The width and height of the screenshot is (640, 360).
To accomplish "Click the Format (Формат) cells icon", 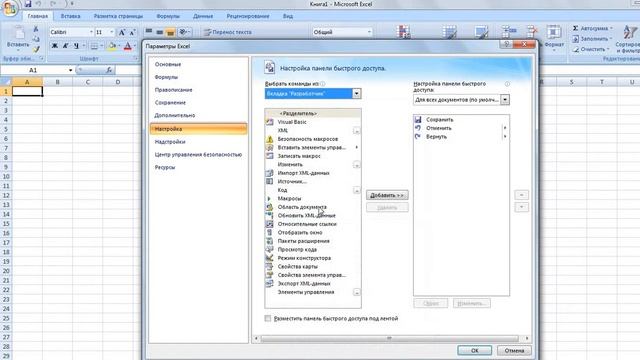I will [554, 32].
